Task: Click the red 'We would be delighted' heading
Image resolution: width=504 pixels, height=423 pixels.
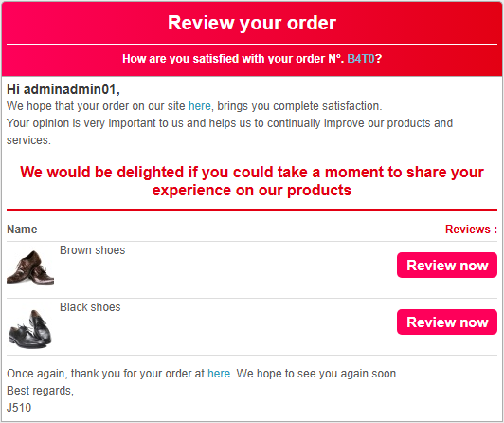Action: [x=252, y=181]
